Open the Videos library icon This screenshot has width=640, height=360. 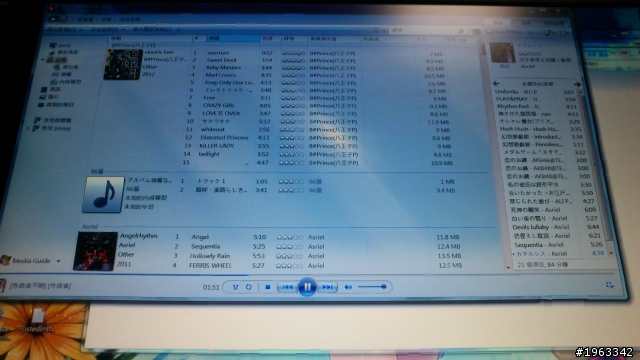click(44, 89)
